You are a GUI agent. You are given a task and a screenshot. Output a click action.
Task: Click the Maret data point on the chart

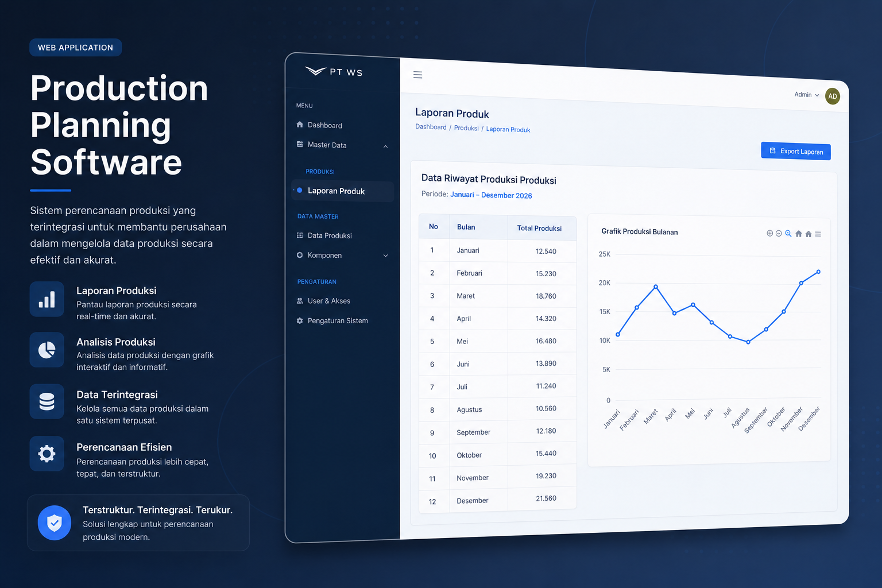point(656,287)
